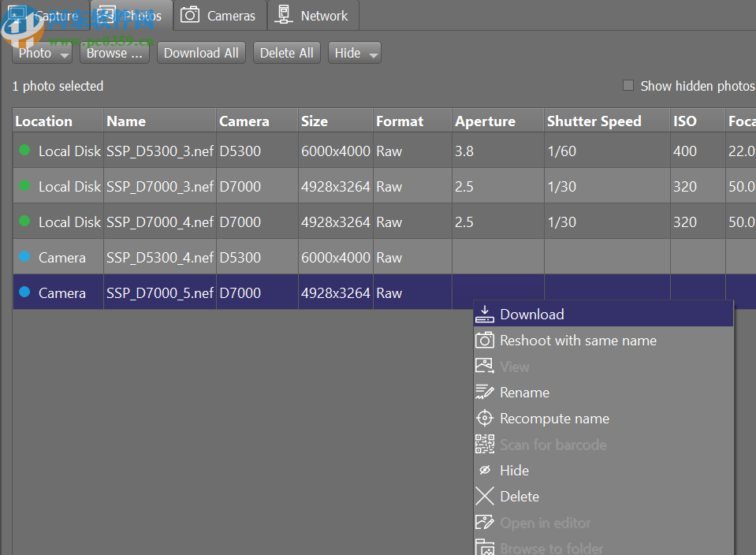Viewport: 756px width, 555px height.
Task: Click the Reshoot with same name camera icon
Action: [485, 341]
